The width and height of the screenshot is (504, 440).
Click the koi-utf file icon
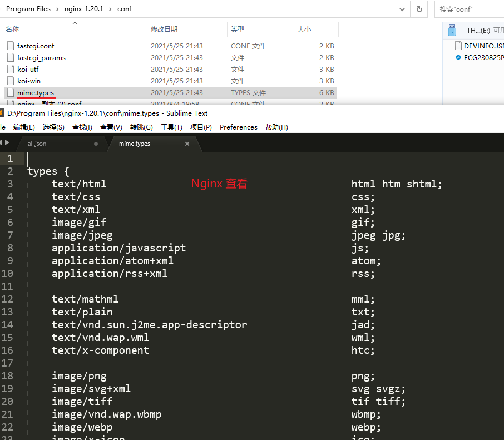[x=10, y=69]
